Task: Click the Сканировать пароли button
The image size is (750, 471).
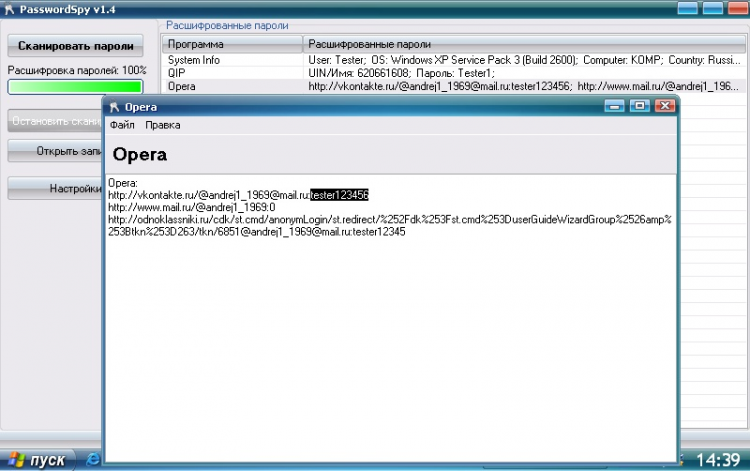Action: coord(76,46)
